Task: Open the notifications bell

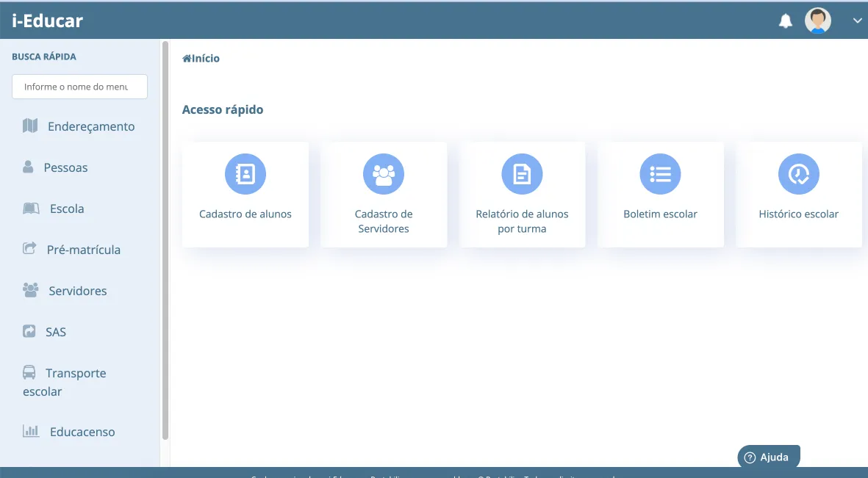Action: pyautogui.click(x=785, y=21)
